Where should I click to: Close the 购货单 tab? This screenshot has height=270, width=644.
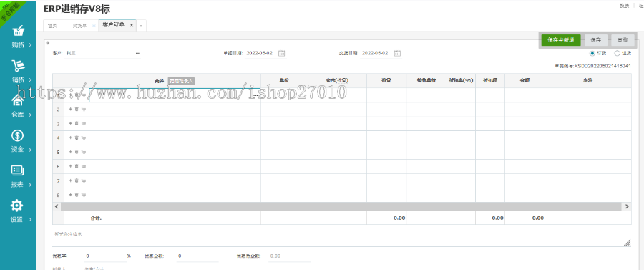(94, 26)
